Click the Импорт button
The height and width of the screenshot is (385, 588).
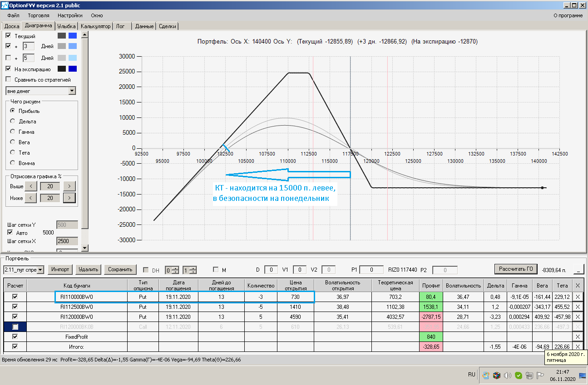(60, 269)
